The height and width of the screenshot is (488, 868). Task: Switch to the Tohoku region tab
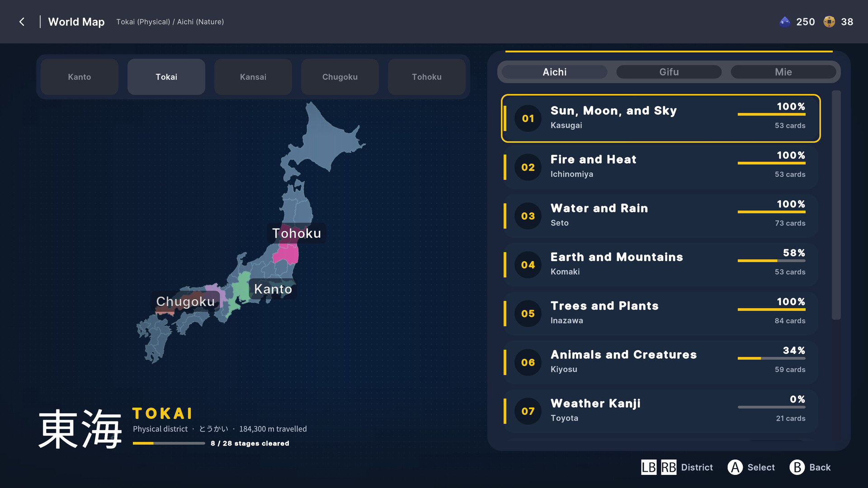click(x=427, y=77)
